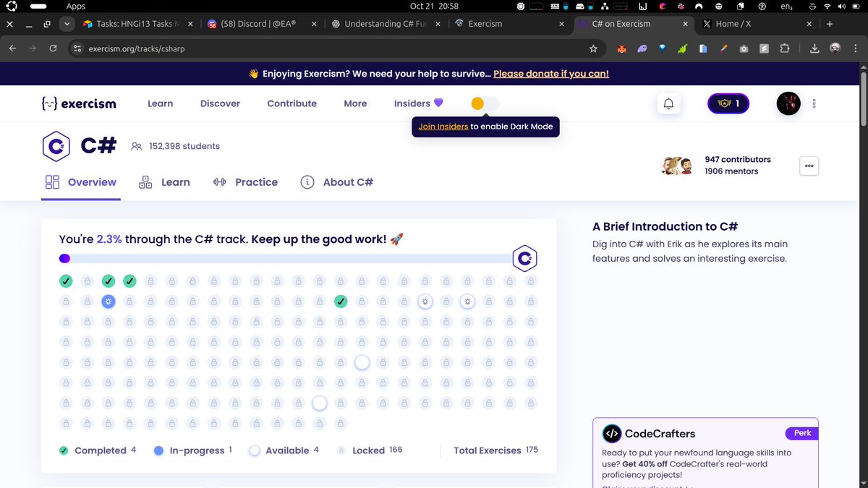Screen dimensions: 868x488
Task: Open the browser Downloads icon
Action: click(814, 48)
